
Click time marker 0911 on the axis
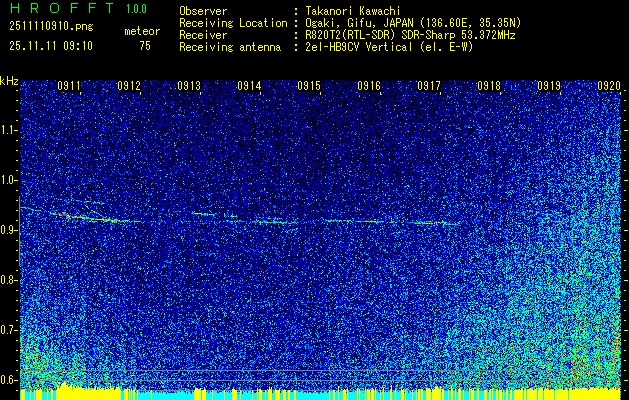point(69,85)
